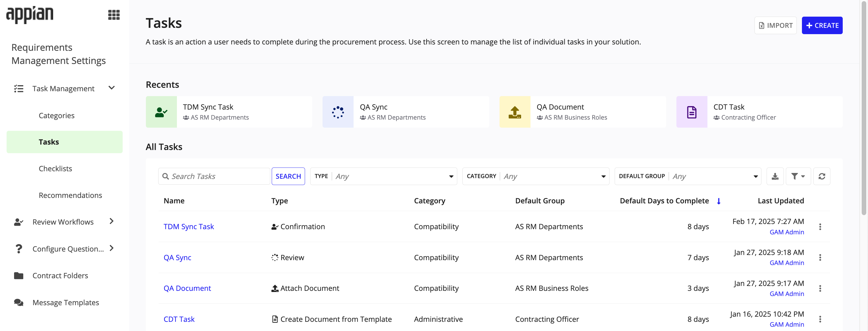Click the Message Templates chat icon
Screen dimensions: 868x331
[19, 302]
